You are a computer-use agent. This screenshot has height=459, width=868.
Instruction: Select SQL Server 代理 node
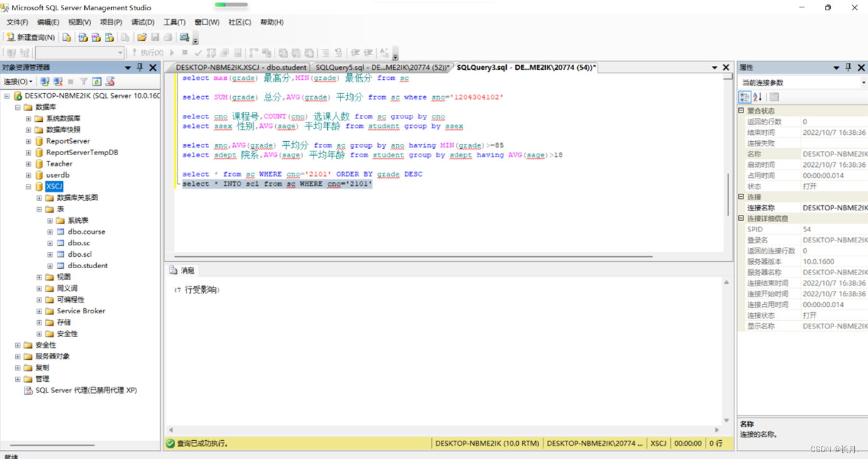coord(86,390)
